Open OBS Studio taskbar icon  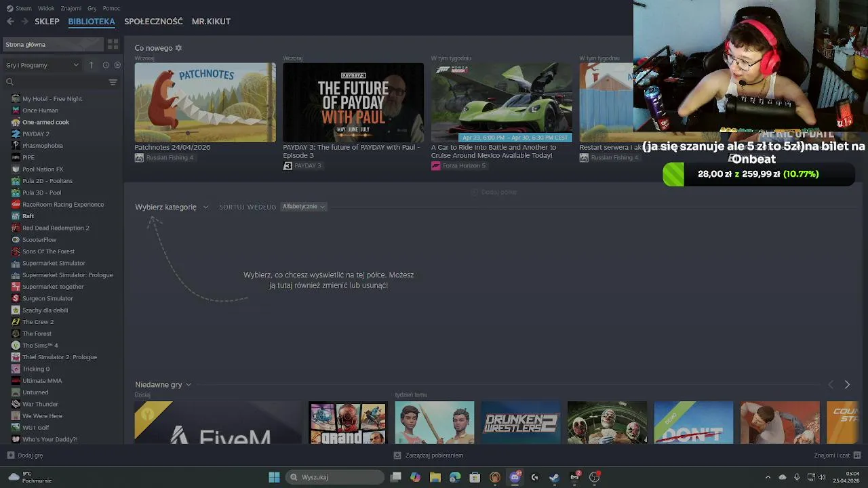pos(594,477)
